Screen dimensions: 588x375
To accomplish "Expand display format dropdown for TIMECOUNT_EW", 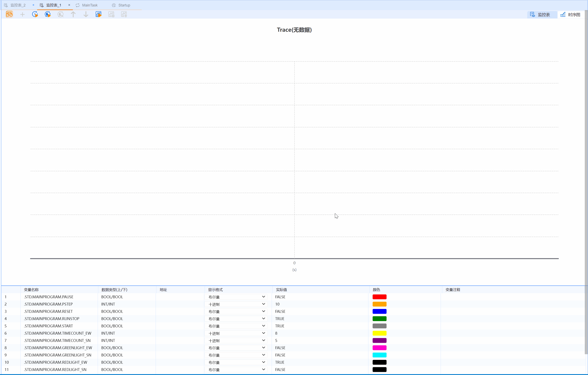I will [x=263, y=333].
